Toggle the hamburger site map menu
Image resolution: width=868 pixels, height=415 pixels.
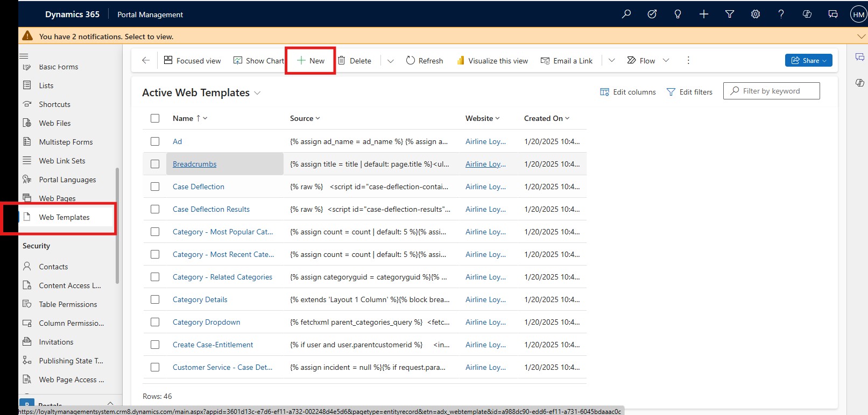point(24,56)
